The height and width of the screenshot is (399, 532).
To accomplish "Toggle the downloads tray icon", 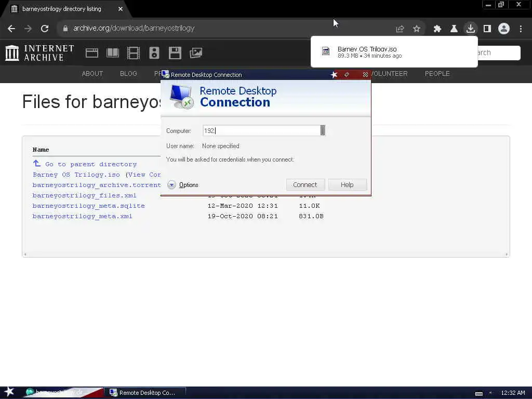I will pos(470,29).
